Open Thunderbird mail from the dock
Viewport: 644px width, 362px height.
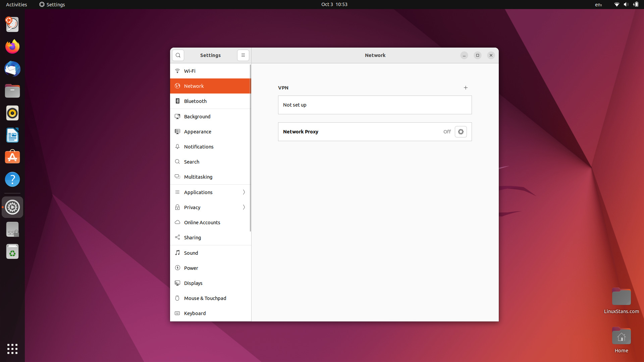pyautogui.click(x=12, y=69)
